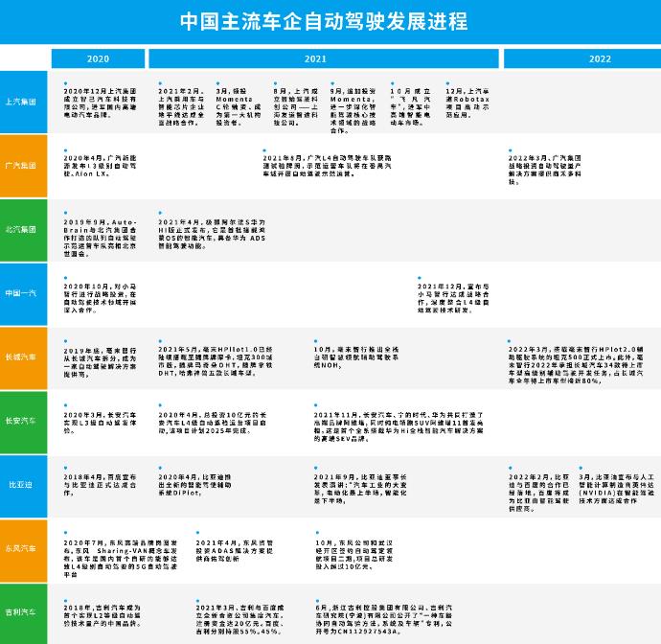Screen dimensions: 661x644
Task: Select the 2020 year column header
Action: pyautogui.click(x=98, y=58)
